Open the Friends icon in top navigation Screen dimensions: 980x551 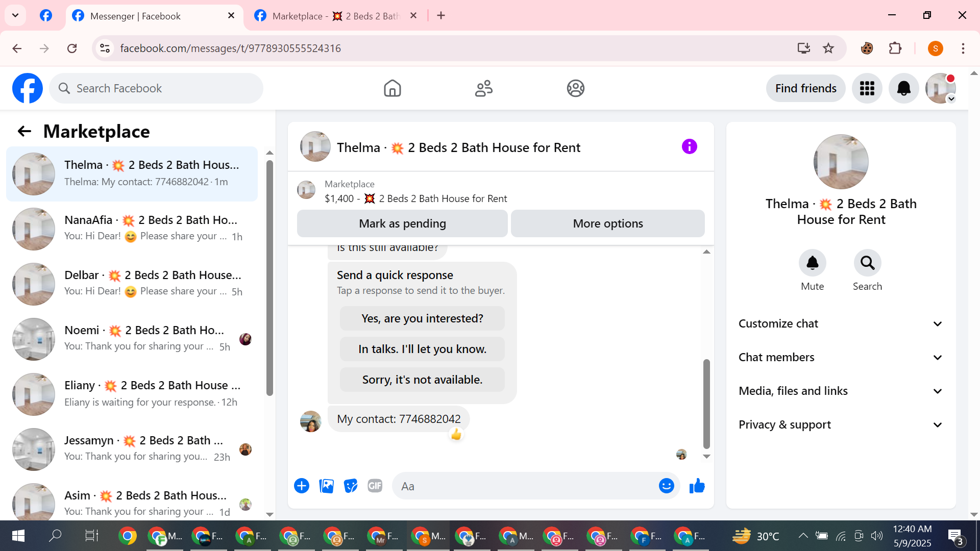click(x=483, y=88)
